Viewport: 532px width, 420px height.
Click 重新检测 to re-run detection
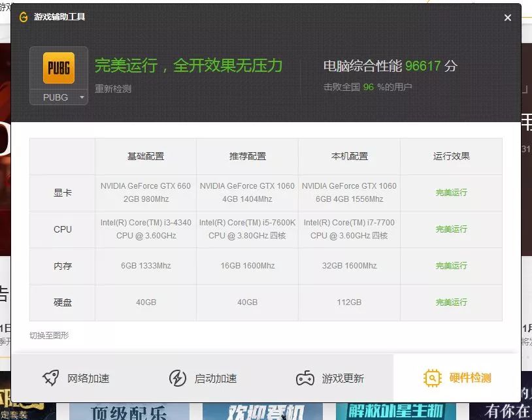click(112, 89)
